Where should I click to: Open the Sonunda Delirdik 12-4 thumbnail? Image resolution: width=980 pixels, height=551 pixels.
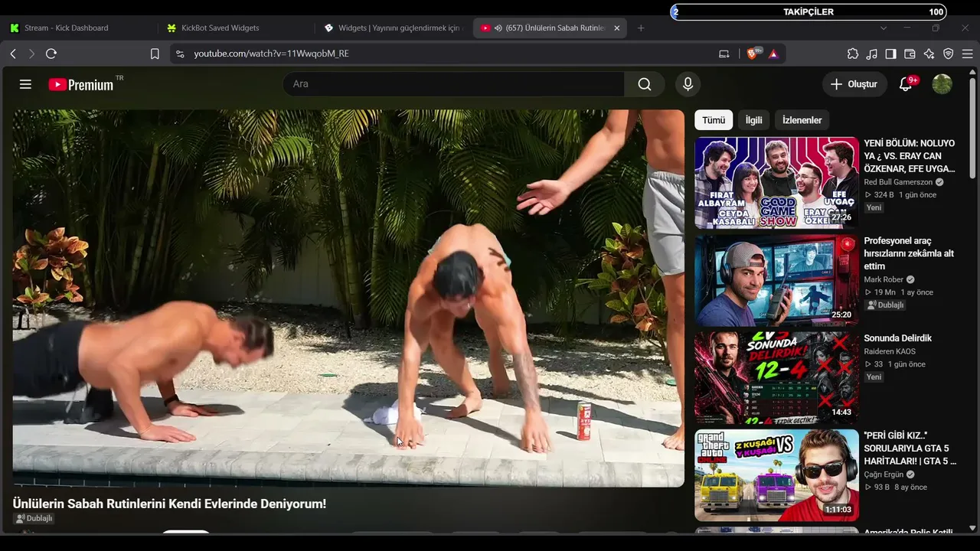tap(776, 377)
